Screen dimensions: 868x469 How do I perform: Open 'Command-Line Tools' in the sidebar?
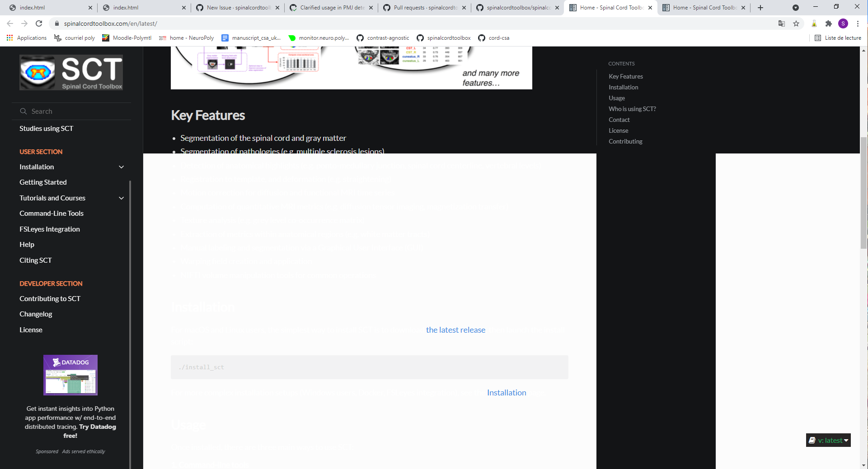[x=52, y=213]
